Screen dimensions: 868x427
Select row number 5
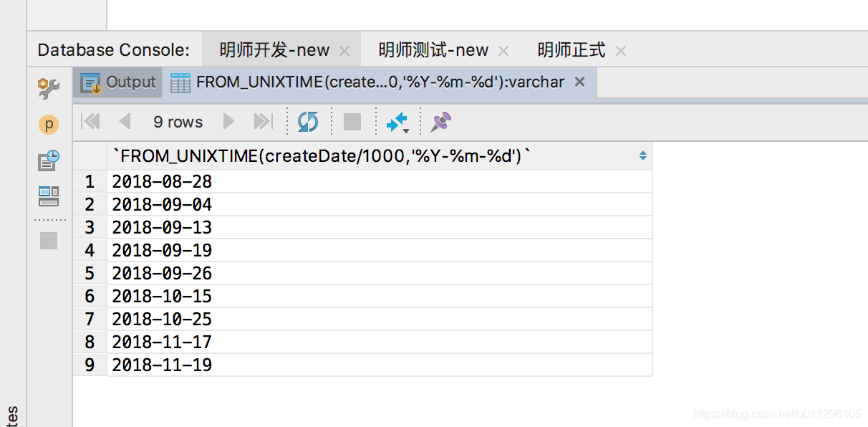(90, 274)
